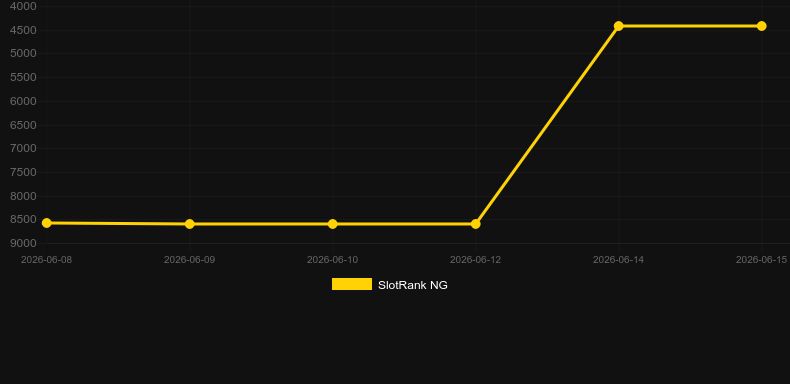Screen dimensions: 790x384
Task: Click the 8000 y-axis value
Action: click(23, 196)
